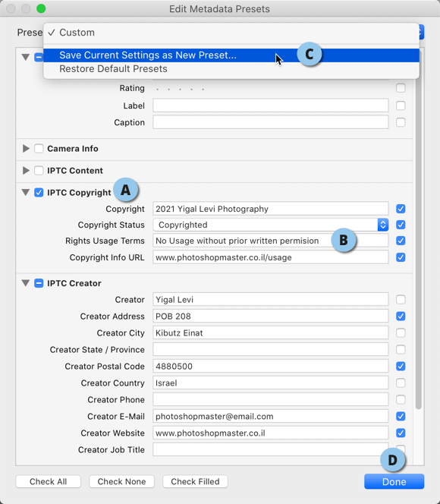Enable the Camera Info section checkbox
Screen dimensions: 440x504
point(39,149)
